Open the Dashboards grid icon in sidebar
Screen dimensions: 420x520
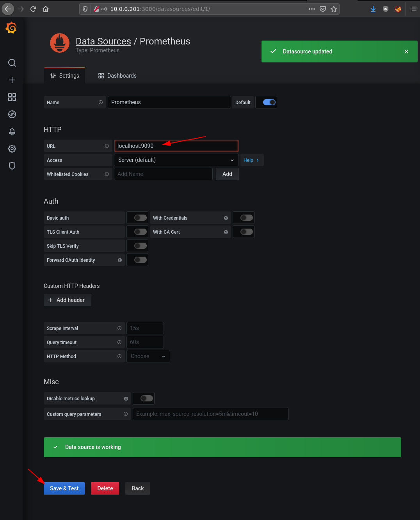[12, 97]
